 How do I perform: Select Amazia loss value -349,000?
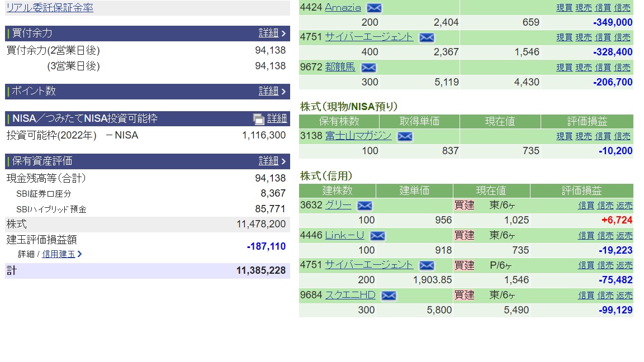pyautogui.click(x=613, y=22)
